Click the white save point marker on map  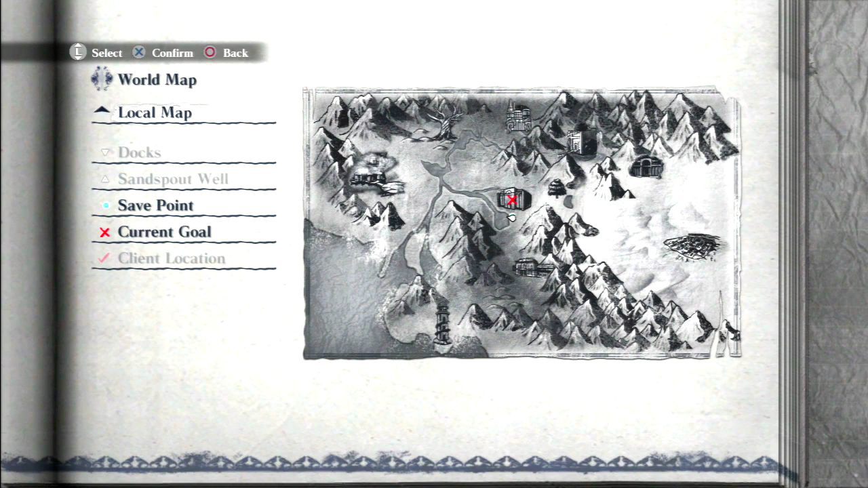(512, 218)
